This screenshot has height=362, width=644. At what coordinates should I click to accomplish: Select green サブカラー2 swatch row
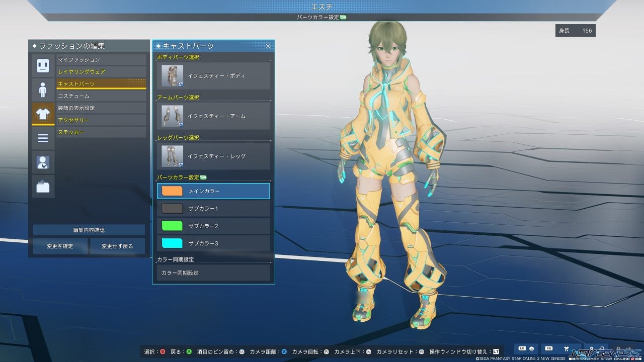213,226
